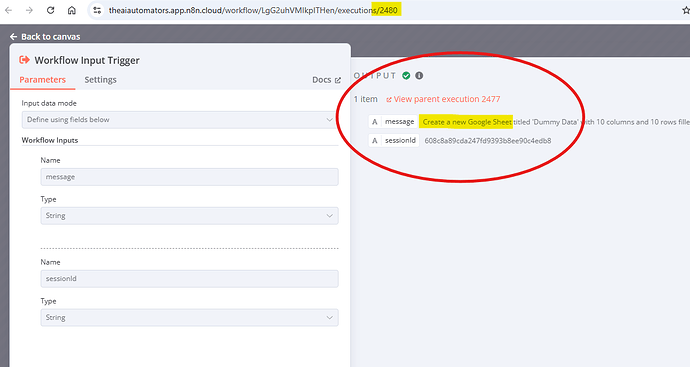The height and width of the screenshot is (367, 690).
Task: Click the 'sessionId' output field label
Action: [400, 140]
